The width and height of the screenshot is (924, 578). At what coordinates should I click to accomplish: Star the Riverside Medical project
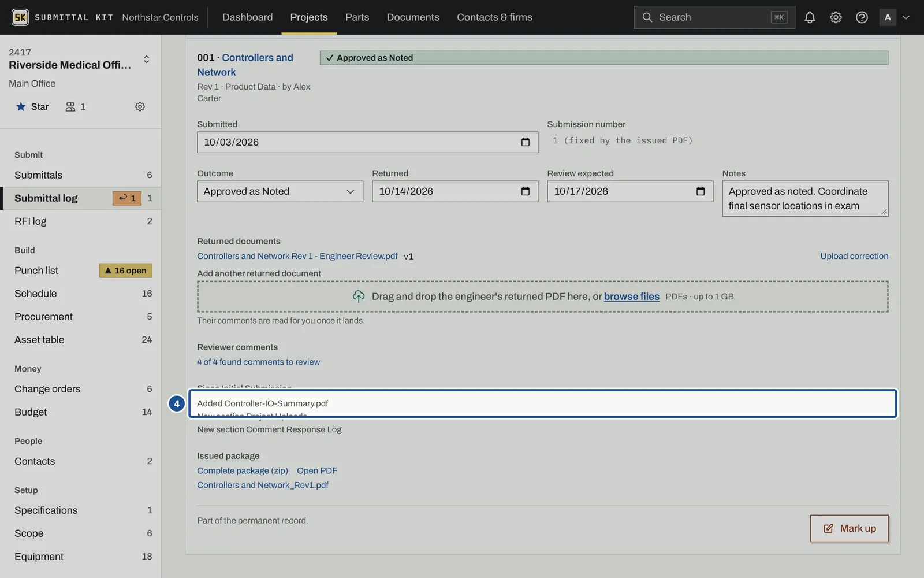click(x=32, y=106)
